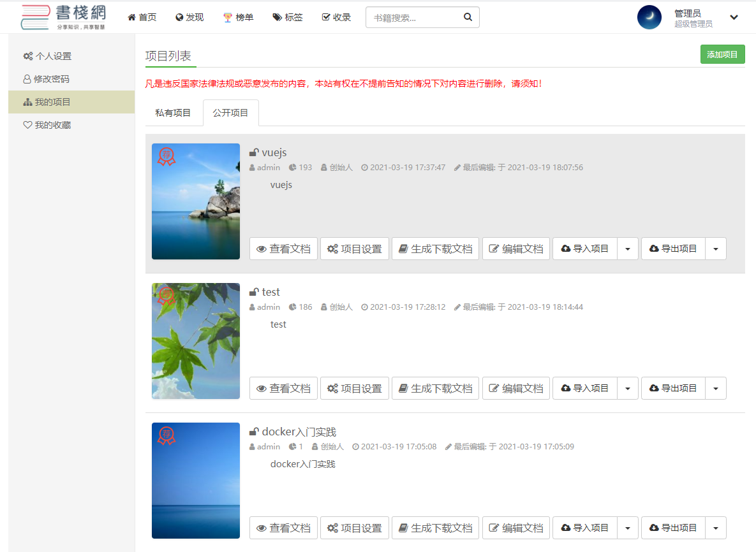
Task: Open the 导出项目 dropdown for test project
Action: click(716, 388)
